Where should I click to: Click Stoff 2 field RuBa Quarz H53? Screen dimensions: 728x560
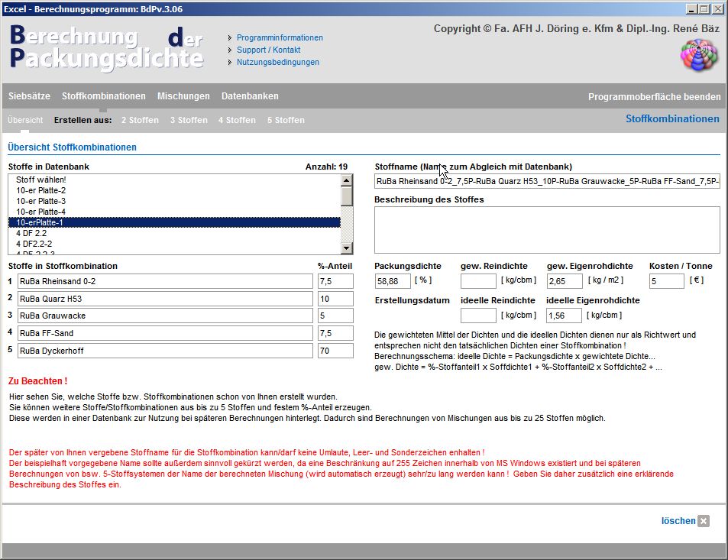click(165, 299)
